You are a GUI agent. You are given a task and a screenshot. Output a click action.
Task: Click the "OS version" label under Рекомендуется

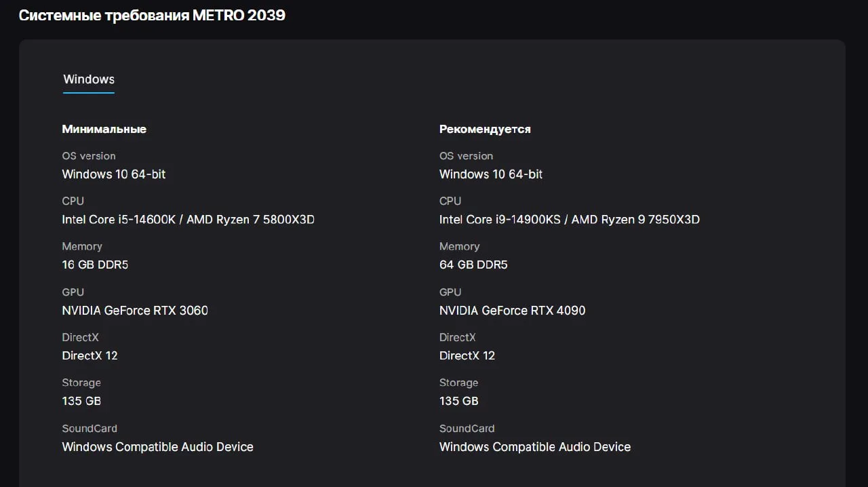click(467, 156)
